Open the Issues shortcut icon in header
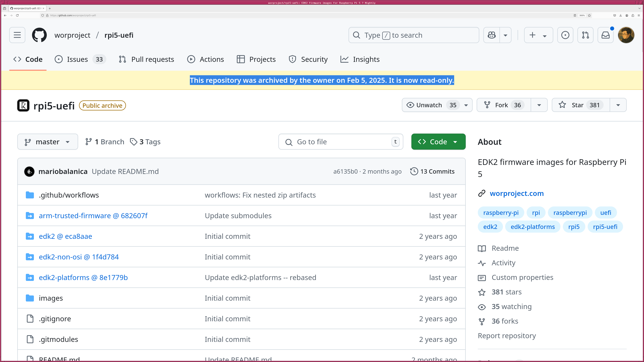Image resolution: width=644 pixels, height=362 pixels. 565,35
